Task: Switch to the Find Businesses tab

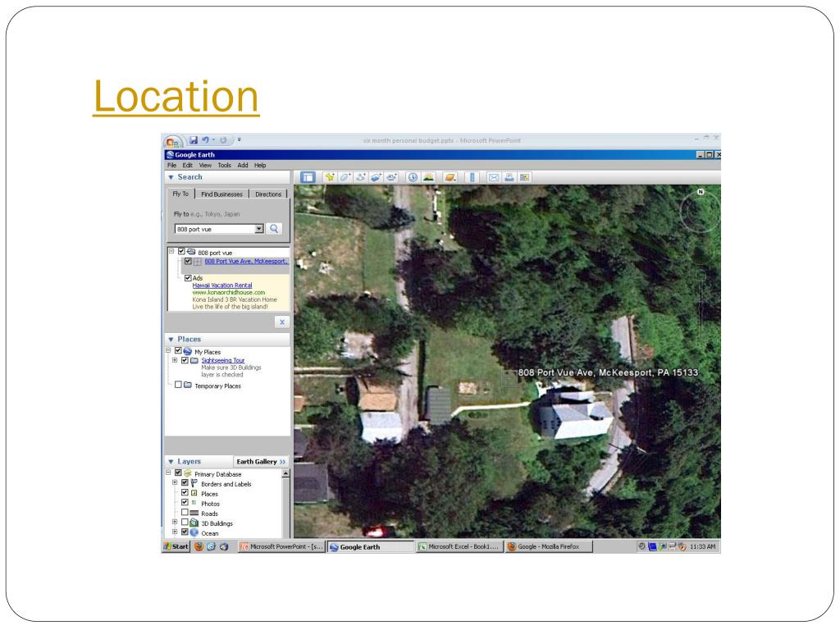Action: [221, 194]
